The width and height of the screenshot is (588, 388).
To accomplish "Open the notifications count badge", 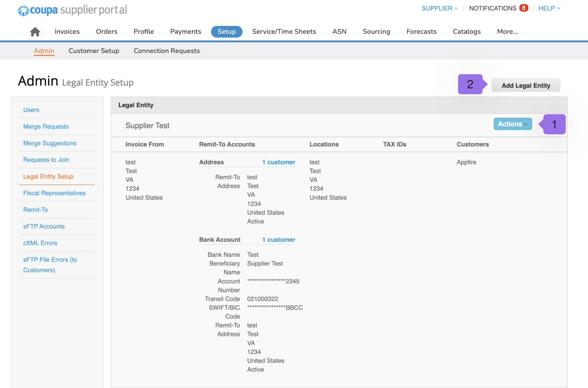I will point(524,8).
